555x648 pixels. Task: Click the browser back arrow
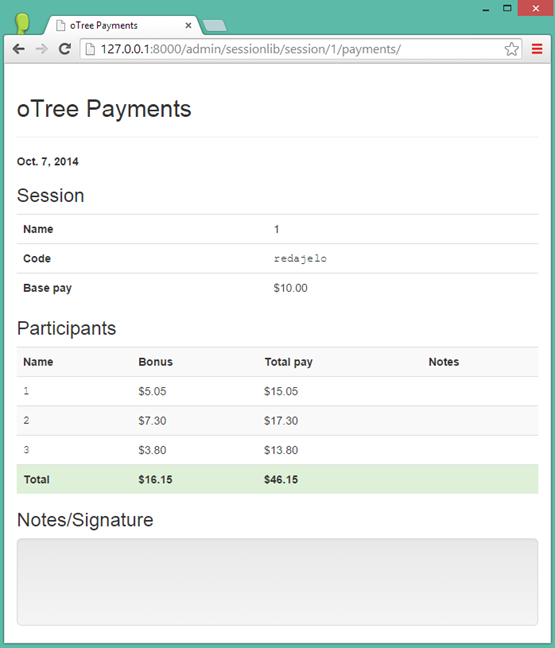(x=19, y=49)
